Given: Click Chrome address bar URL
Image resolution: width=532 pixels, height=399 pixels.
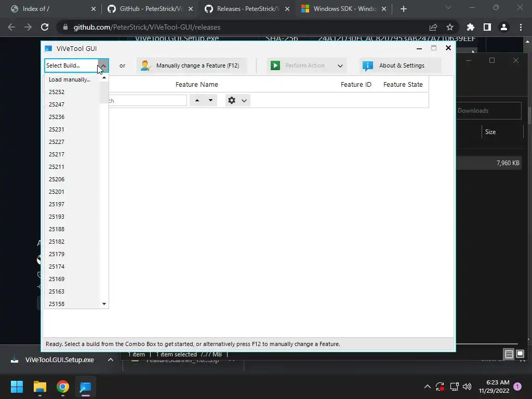Looking at the screenshot, I should [147, 27].
